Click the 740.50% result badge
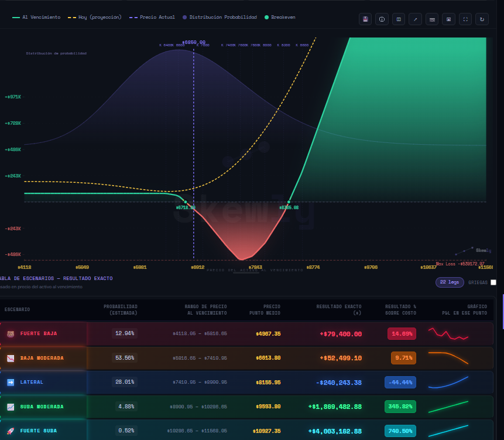Screen dimensions: 504x440 [x=400, y=431]
